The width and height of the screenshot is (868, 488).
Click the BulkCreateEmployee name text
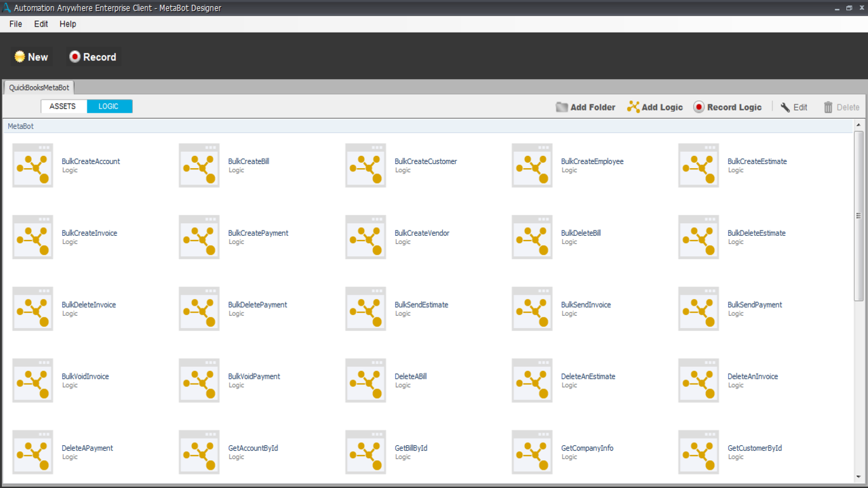(592, 161)
